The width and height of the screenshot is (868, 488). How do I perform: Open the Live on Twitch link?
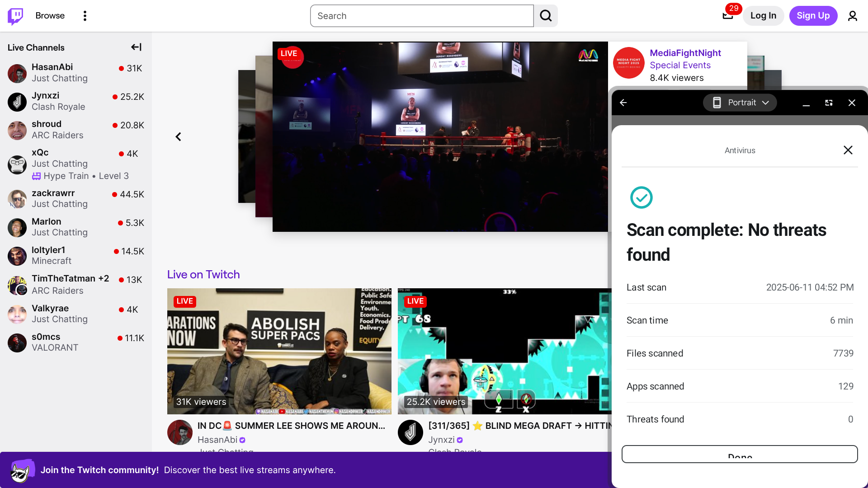pos(203,274)
